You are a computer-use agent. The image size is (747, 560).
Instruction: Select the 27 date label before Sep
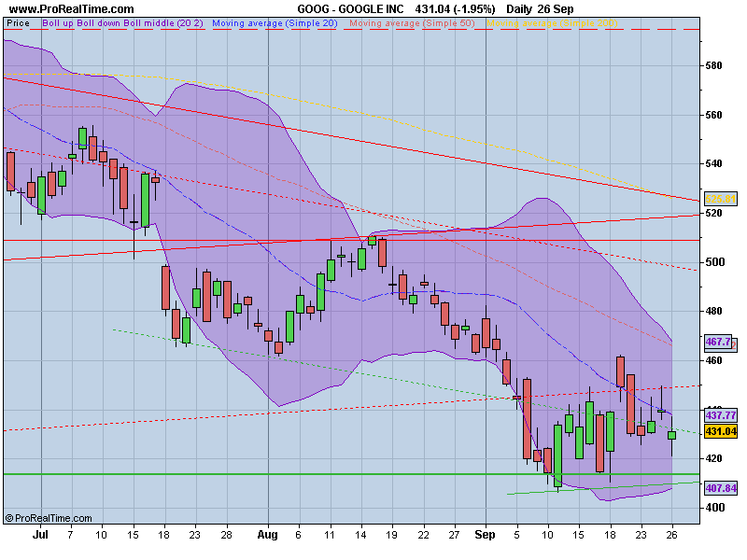pyautogui.click(x=454, y=535)
